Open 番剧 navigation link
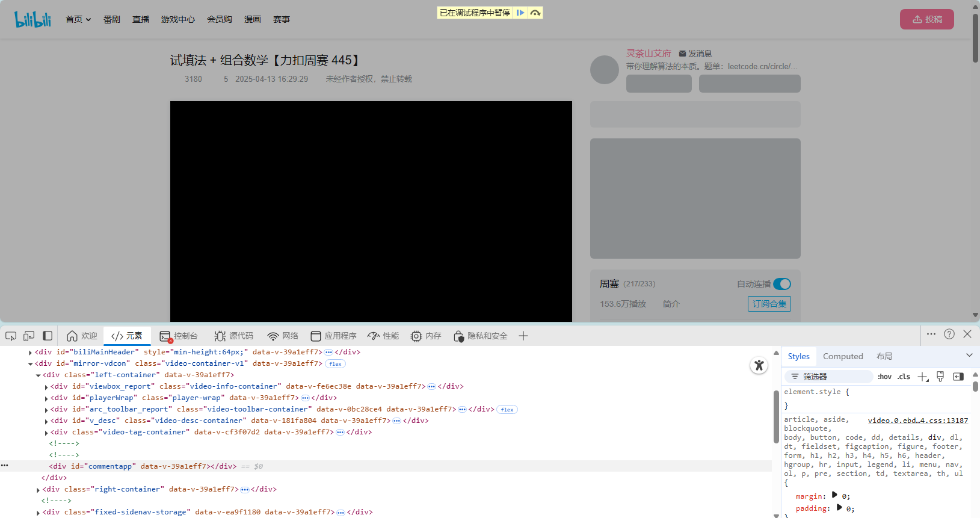Viewport: 980px width, 518px height. point(112,19)
